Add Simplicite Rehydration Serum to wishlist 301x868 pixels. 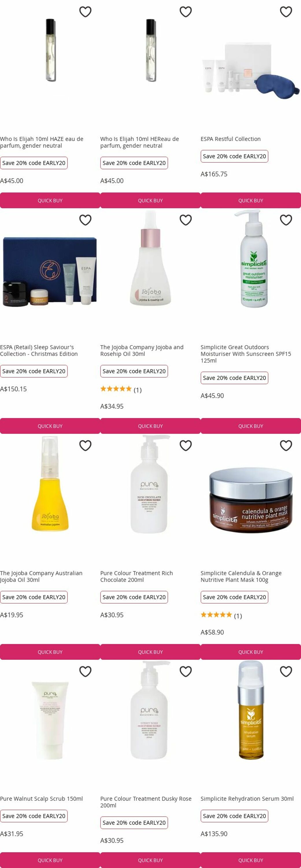coord(286,671)
